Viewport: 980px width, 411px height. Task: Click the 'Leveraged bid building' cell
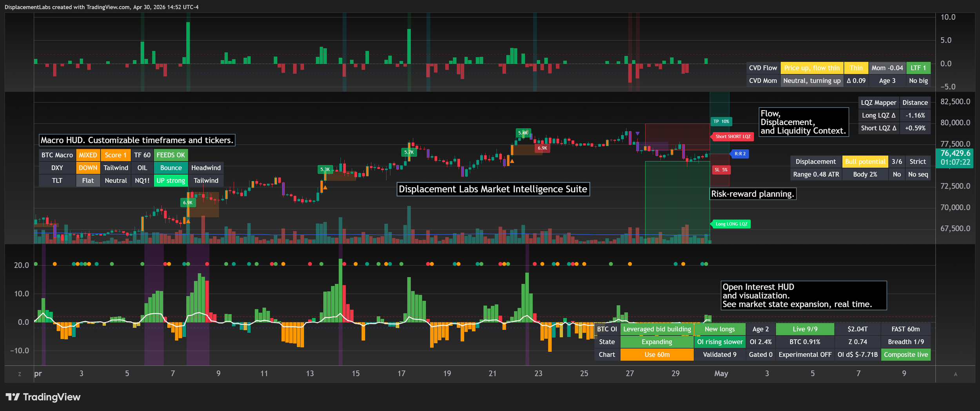(657, 329)
